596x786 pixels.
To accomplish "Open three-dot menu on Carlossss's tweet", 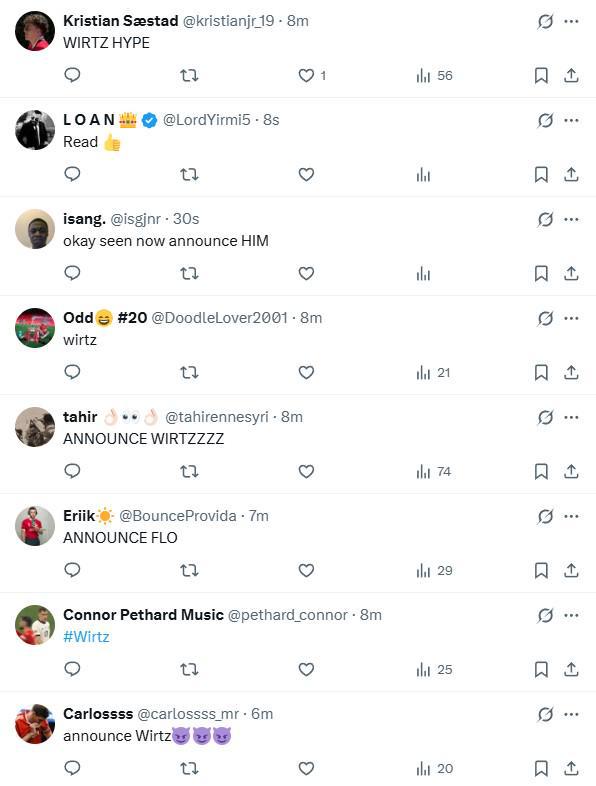I will [x=571, y=714].
